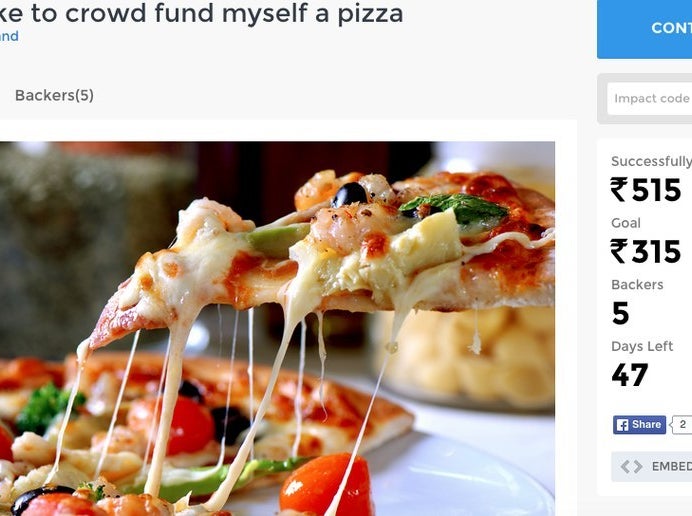
Task: Select the 315 goal amount number
Action: 656,252
